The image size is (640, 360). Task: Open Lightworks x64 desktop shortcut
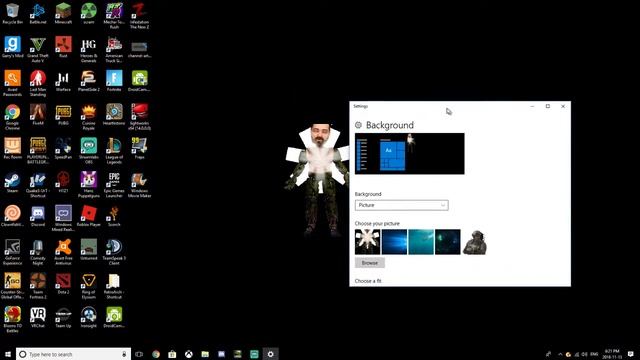click(139, 117)
